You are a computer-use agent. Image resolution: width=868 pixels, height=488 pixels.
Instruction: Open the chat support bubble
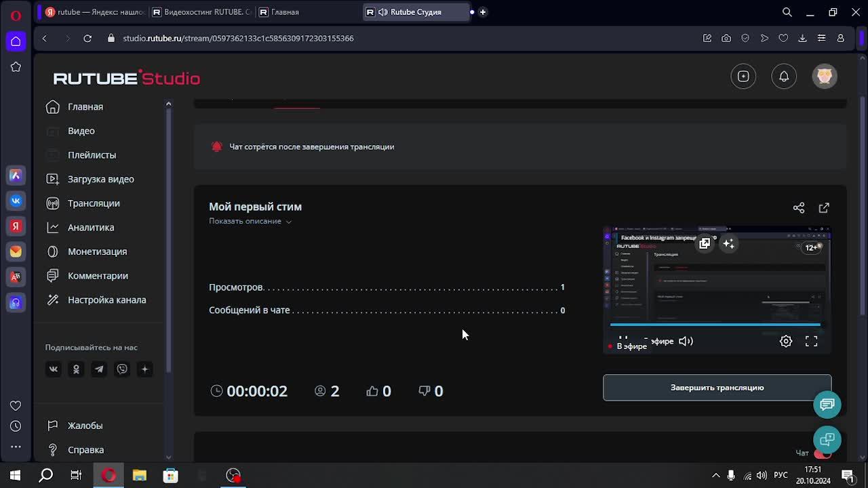(x=827, y=405)
